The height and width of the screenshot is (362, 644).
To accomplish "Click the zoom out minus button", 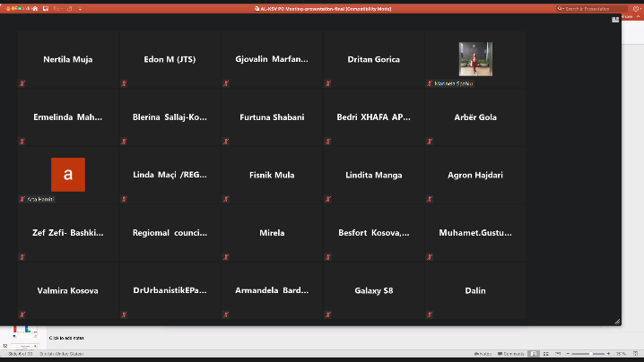I will coord(568,354).
